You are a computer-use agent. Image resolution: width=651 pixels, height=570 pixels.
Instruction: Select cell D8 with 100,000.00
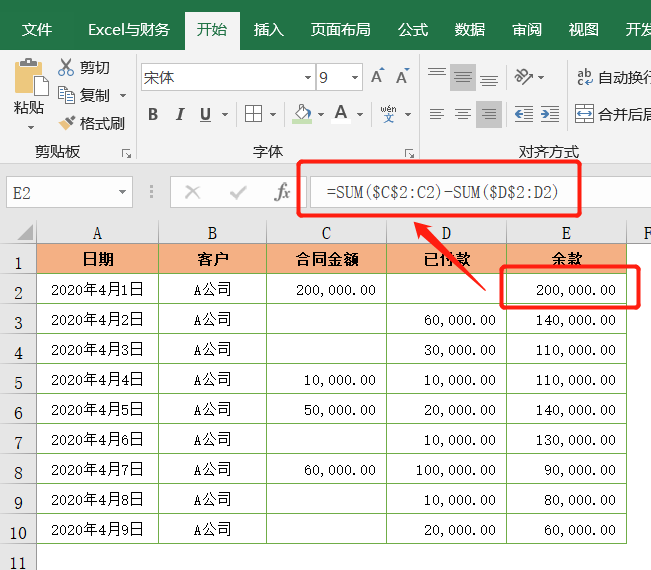pyautogui.click(x=446, y=469)
